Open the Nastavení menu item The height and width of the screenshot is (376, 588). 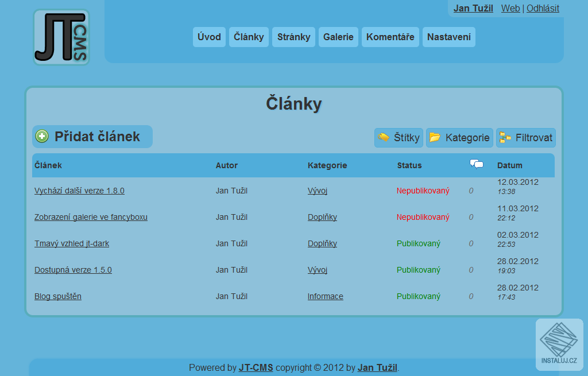(x=449, y=37)
